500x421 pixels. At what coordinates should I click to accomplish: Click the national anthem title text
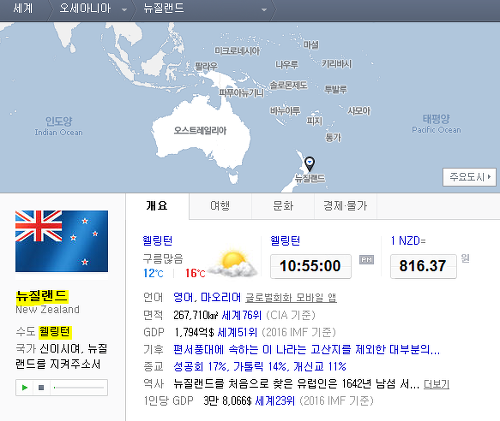click(61, 356)
